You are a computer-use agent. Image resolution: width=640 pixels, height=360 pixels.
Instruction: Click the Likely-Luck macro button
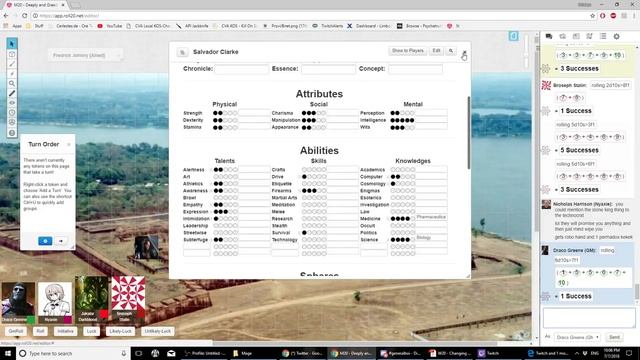pos(120,331)
